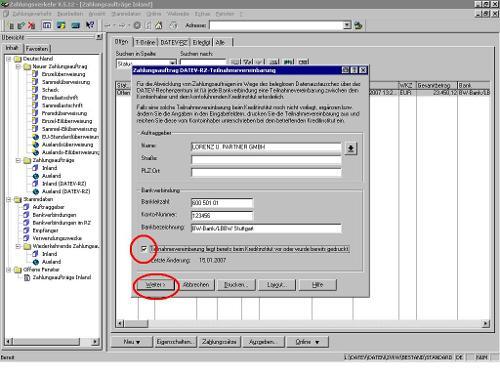
Task: Select Sammelüberweisung in the tree
Action: pyautogui.click(x=66, y=82)
